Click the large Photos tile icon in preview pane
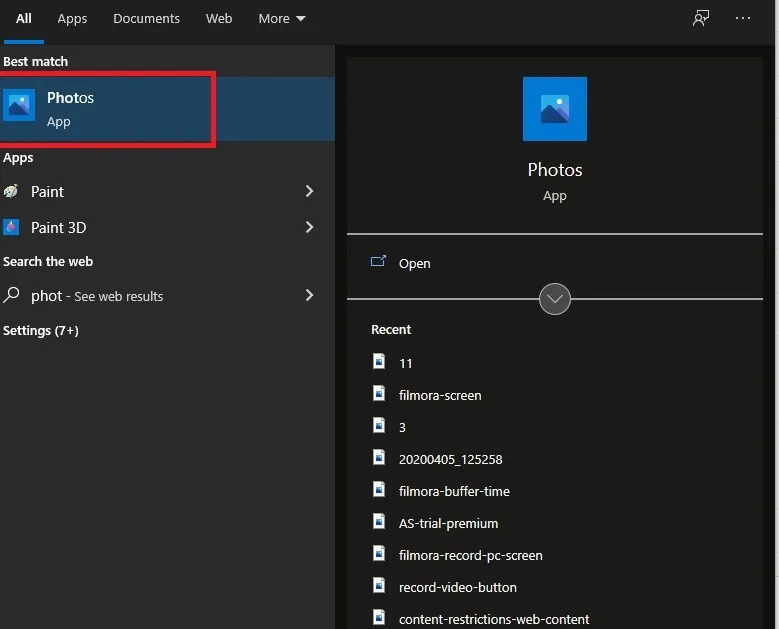The width and height of the screenshot is (779, 629). click(554, 109)
